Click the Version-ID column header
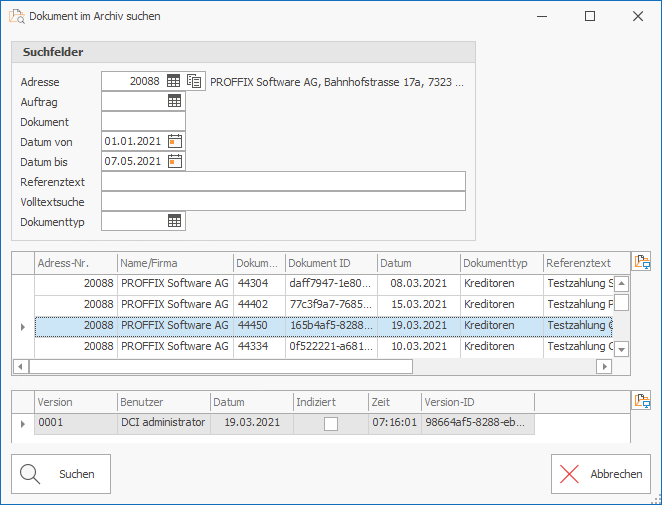The image size is (662, 505). [x=478, y=402]
